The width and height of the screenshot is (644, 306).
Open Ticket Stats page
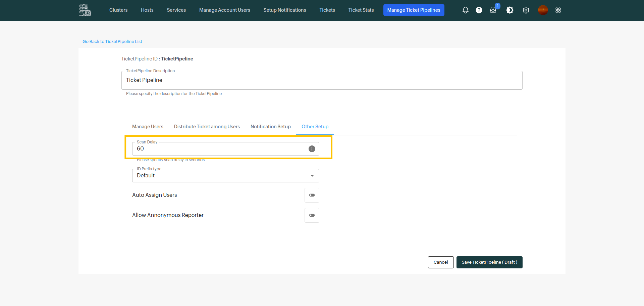coord(361,10)
